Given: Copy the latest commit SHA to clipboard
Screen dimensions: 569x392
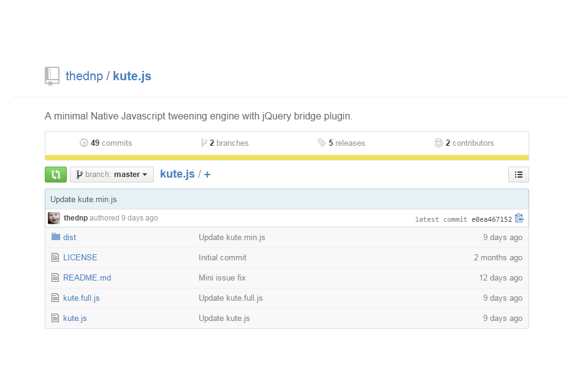Looking at the screenshot, I should click(519, 218).
